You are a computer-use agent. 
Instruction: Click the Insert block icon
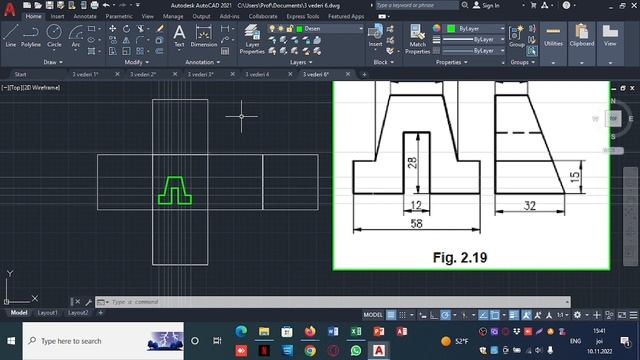tap(375, 36)
